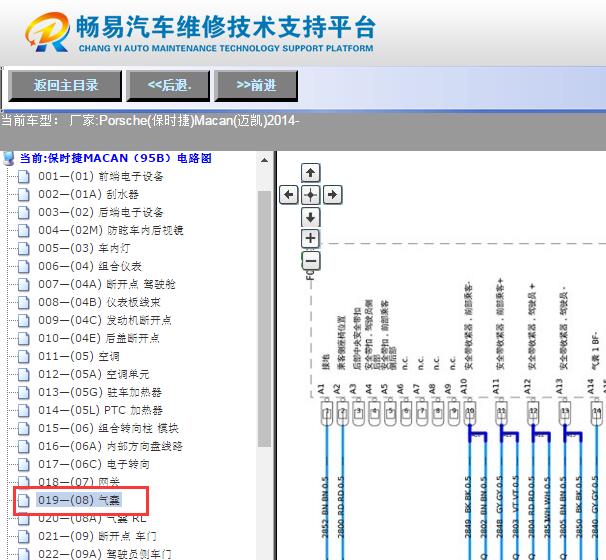Open 021—(09) 断开点 车门 diagram

coord(97,536)
